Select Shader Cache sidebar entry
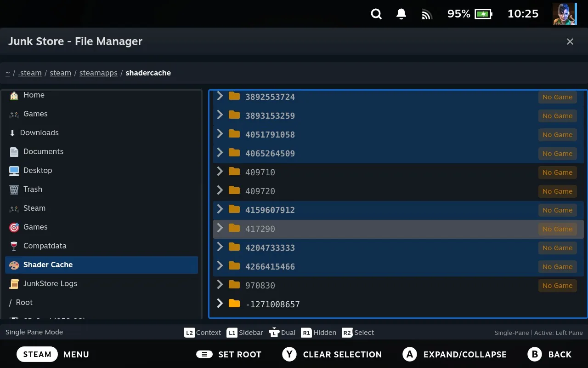The image size is (588, 368). (x=102, y=265)
